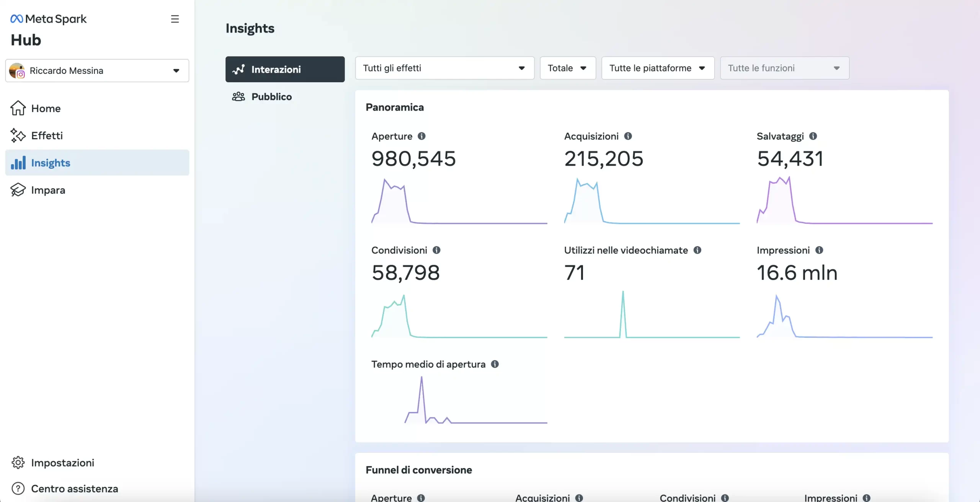Select the Interazioni tab
The image size is (980, 502).
coord(285,69)
